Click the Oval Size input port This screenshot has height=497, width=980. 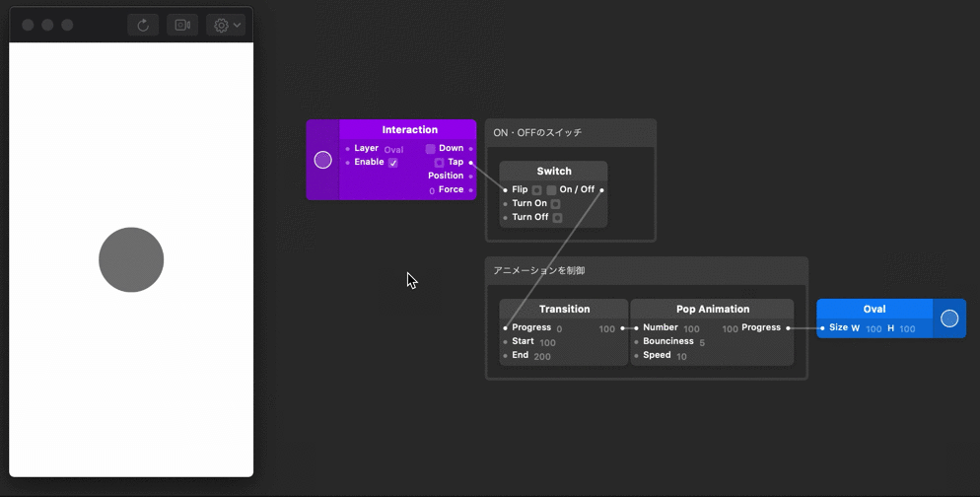pyautogui.click(x=822, y=328)
